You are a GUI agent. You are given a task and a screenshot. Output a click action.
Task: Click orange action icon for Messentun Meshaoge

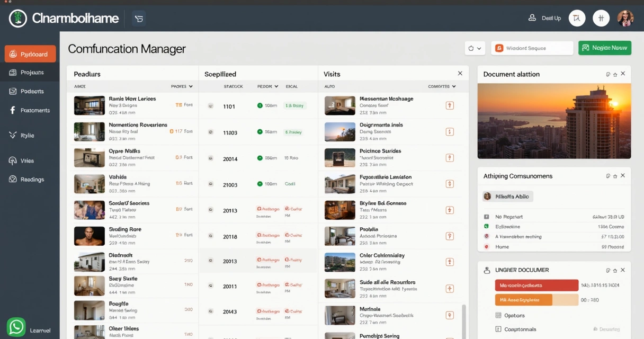pyautogui.click(x=450, y=105)
